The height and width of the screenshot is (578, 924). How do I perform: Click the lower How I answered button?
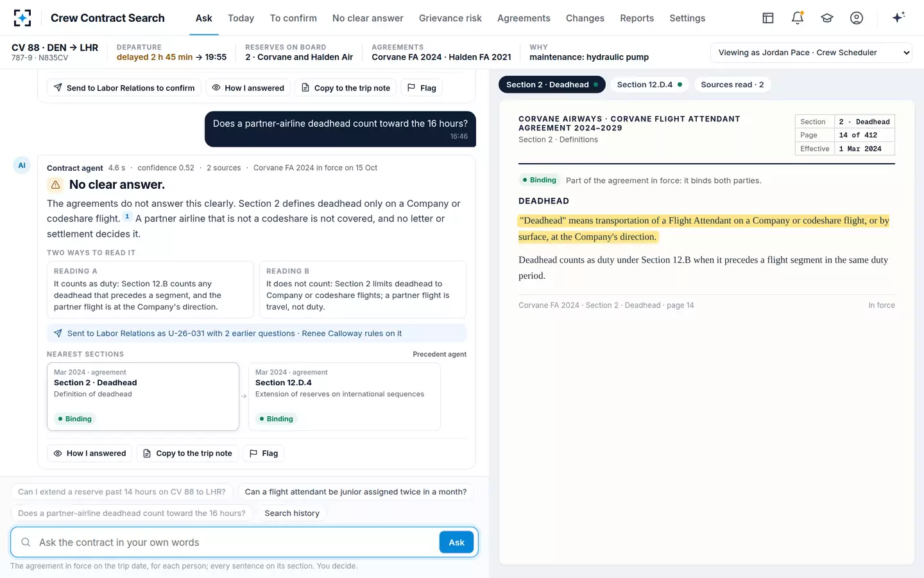pyautogui.click(x=90, y=453)
